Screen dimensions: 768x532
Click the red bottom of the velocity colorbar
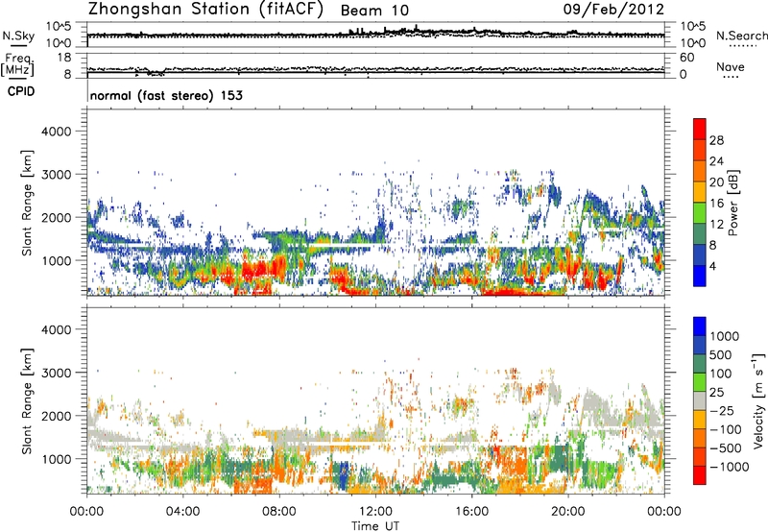(x=700, y=475)
